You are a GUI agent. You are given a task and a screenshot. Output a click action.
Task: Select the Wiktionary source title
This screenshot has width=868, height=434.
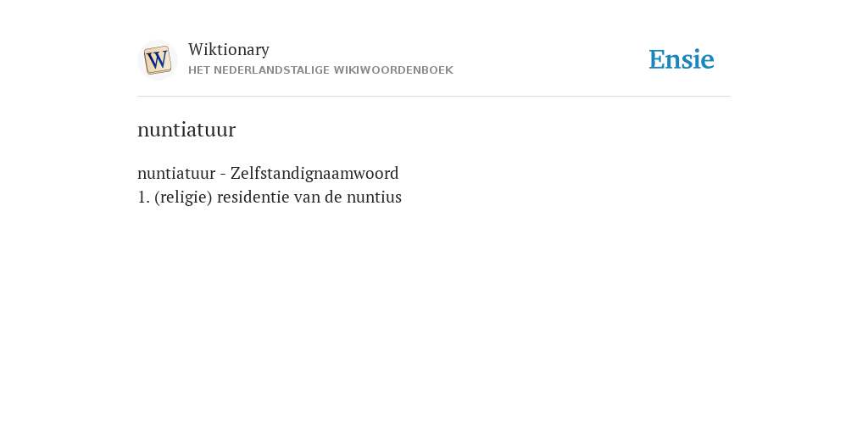[x=229, y=49]
